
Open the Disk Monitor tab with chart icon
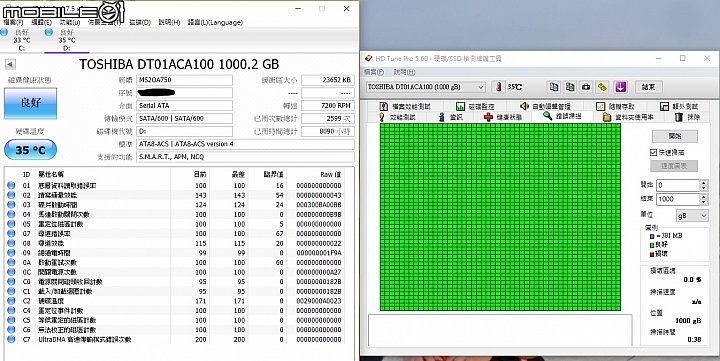pos(475,106)
